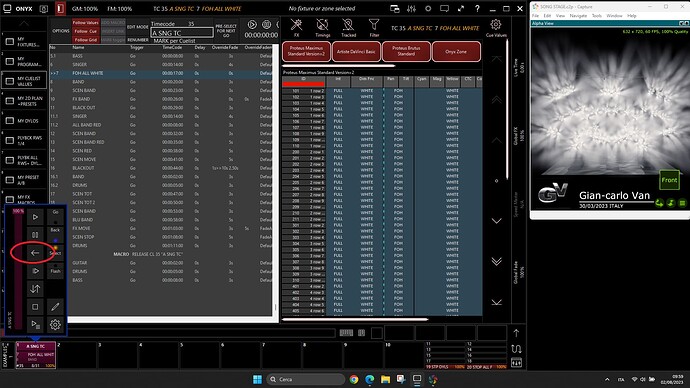The image size is (690, 388).
Task: Open the windows layout icon in title bar
Action: coord(395,8)
